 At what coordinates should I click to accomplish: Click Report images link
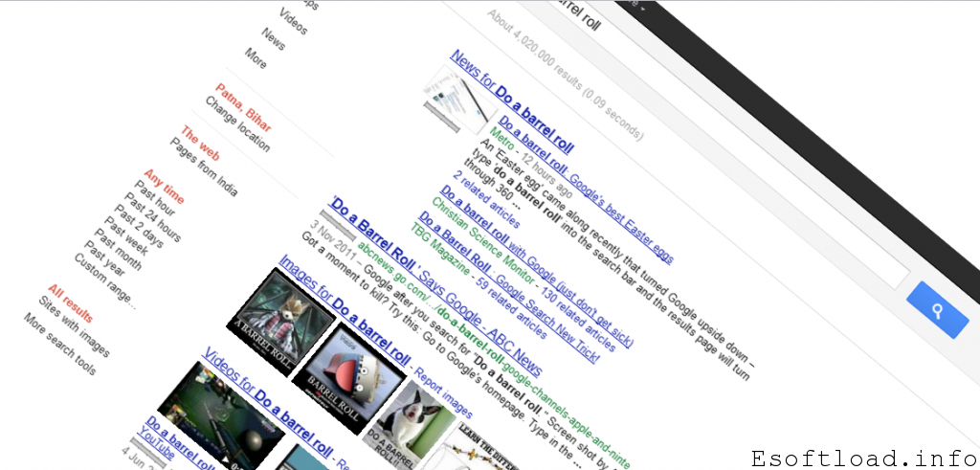[444, 391]
